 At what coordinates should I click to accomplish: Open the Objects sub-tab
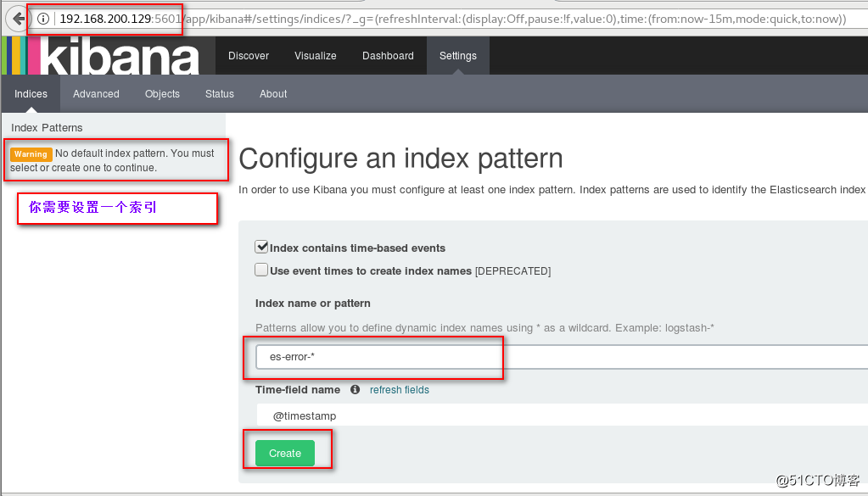(162, 94)
